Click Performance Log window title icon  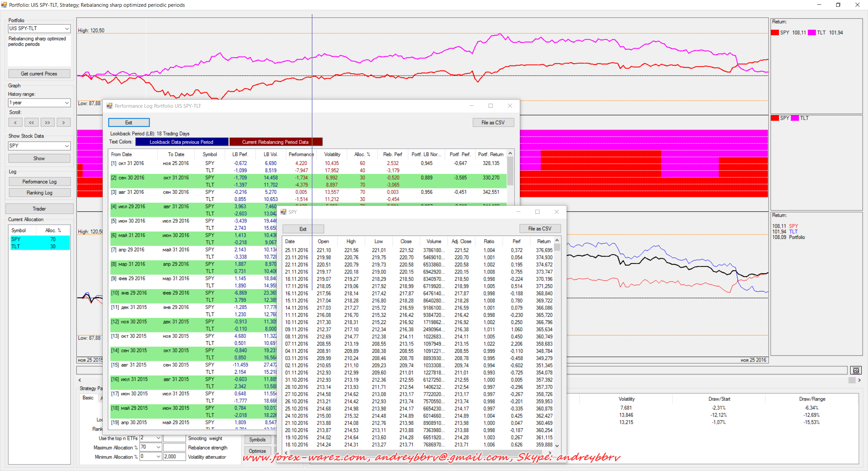pos(110,106)
